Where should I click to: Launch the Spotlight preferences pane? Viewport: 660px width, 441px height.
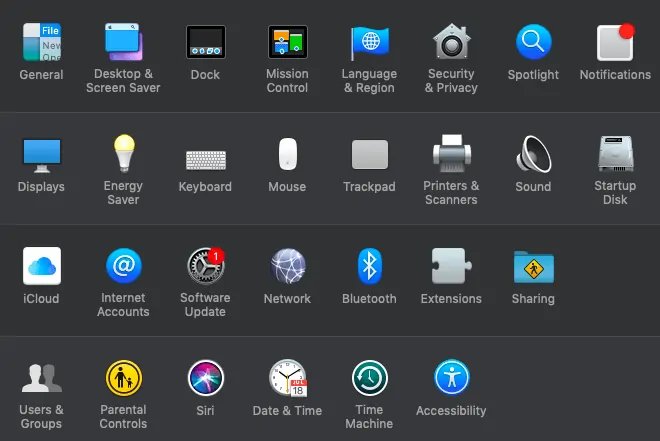pos(533,42)
